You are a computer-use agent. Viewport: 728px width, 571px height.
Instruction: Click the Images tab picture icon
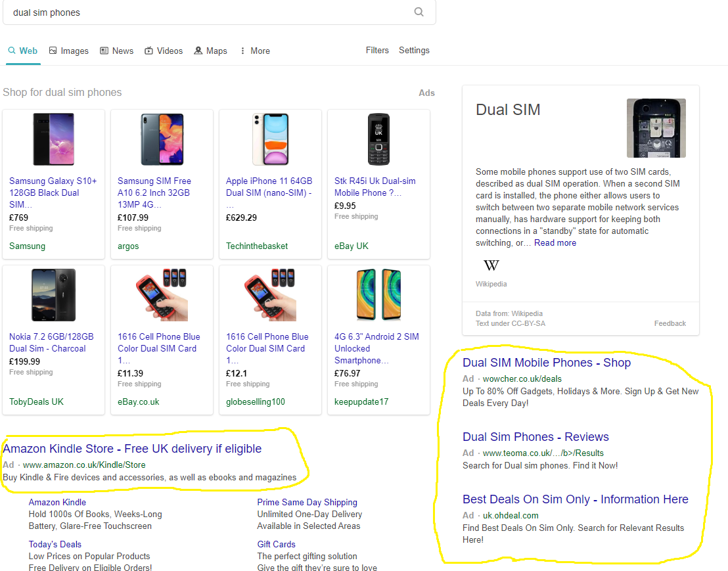coord(53,50)
